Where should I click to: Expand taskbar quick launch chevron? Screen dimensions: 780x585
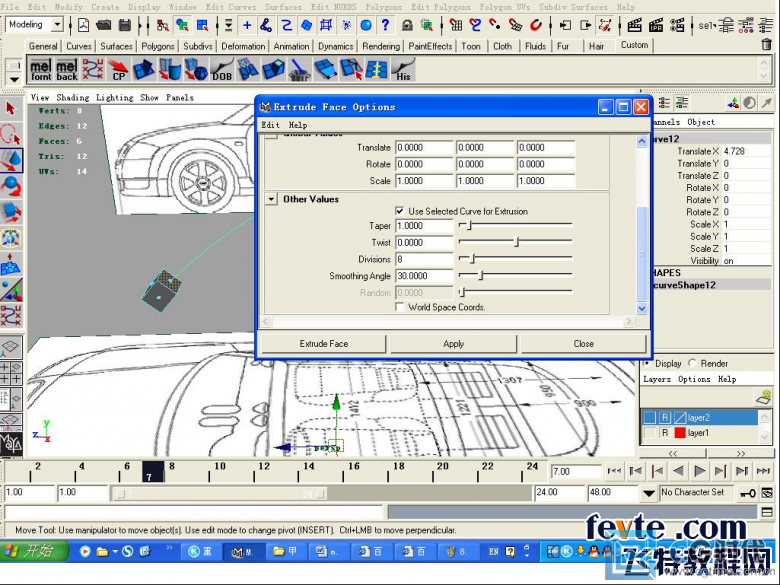pyautogui.click(x=170, y=548)
